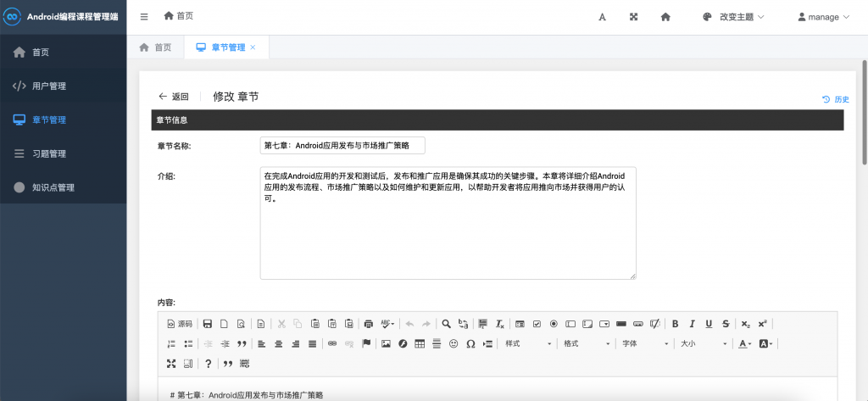Toggle subscript formatting
This screenshot has width=868, height=401.
(746, 324)
